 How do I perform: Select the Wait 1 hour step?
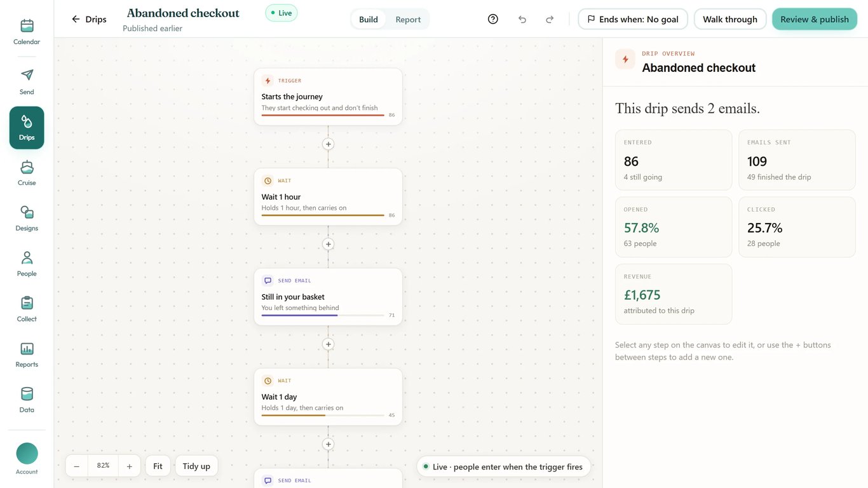tap(329, 196)
